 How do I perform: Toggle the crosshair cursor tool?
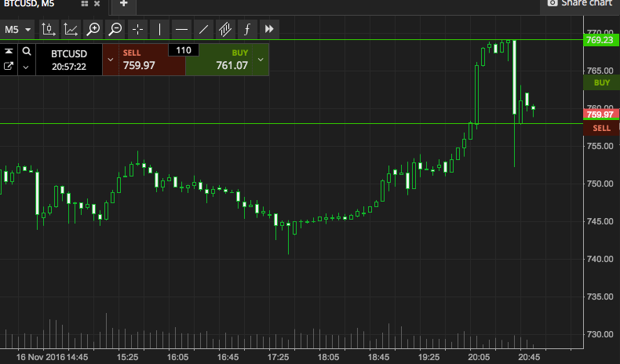pos(137,30)
